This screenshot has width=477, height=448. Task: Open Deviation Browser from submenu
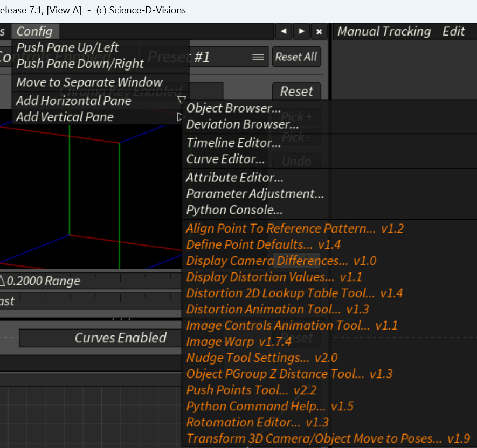(x=330, y=124)
